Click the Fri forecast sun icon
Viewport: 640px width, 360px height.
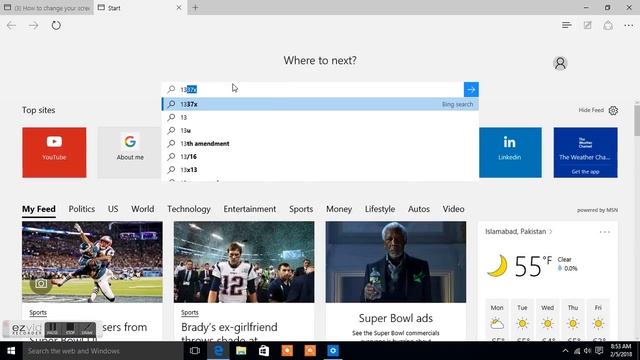pos(598,324)
